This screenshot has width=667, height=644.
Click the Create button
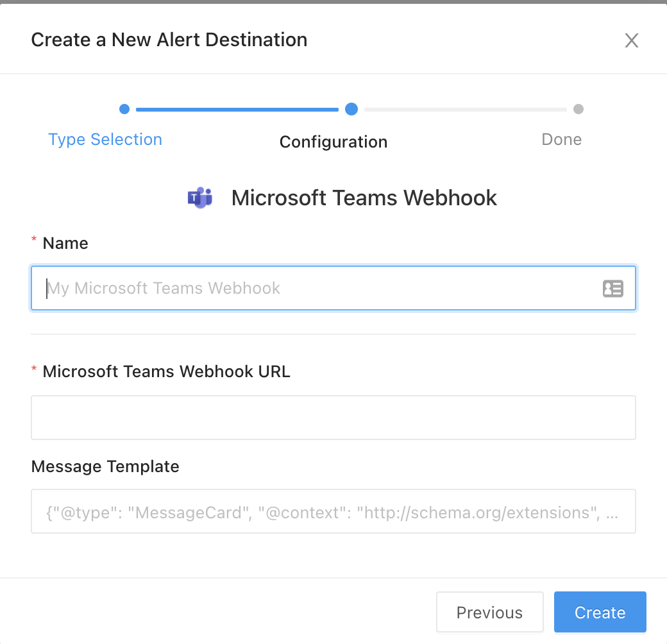point(600,612)
